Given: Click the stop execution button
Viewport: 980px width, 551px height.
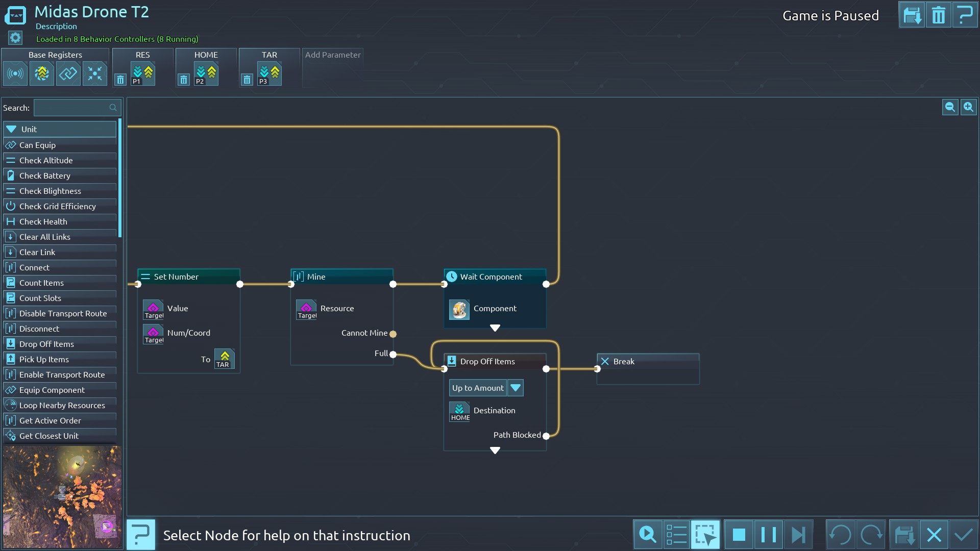Looking at the screenshot, I should pos(739,535).
